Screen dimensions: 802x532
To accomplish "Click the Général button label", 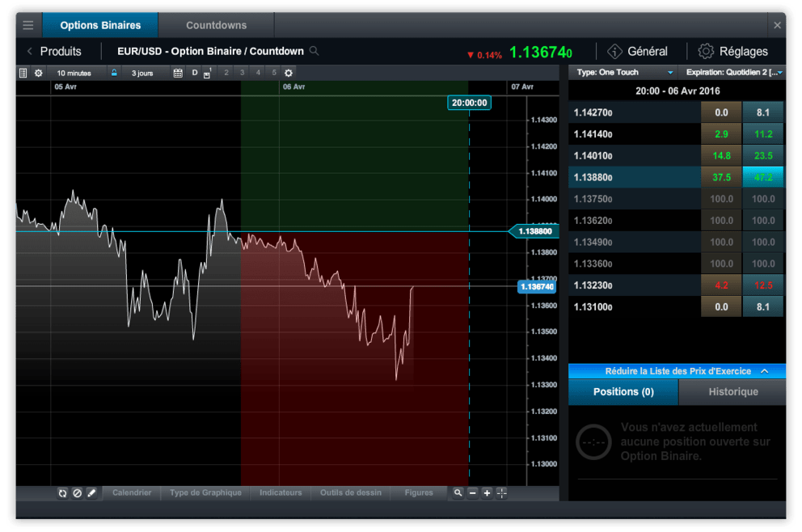I will click(x=648, y=51).
